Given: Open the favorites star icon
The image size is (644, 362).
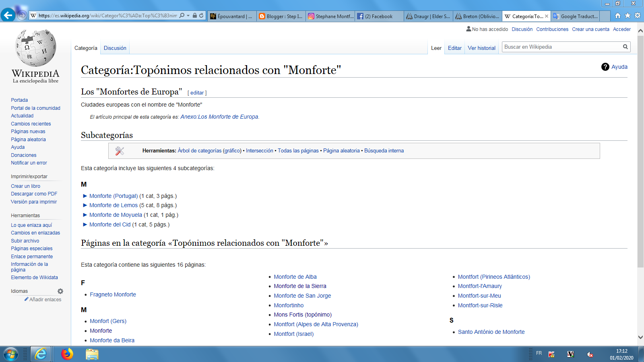Looking at the screenshot, I should click(627, 16).
